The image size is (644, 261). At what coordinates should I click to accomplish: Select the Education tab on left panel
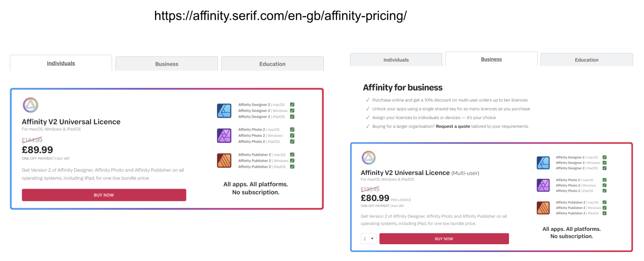272,64
